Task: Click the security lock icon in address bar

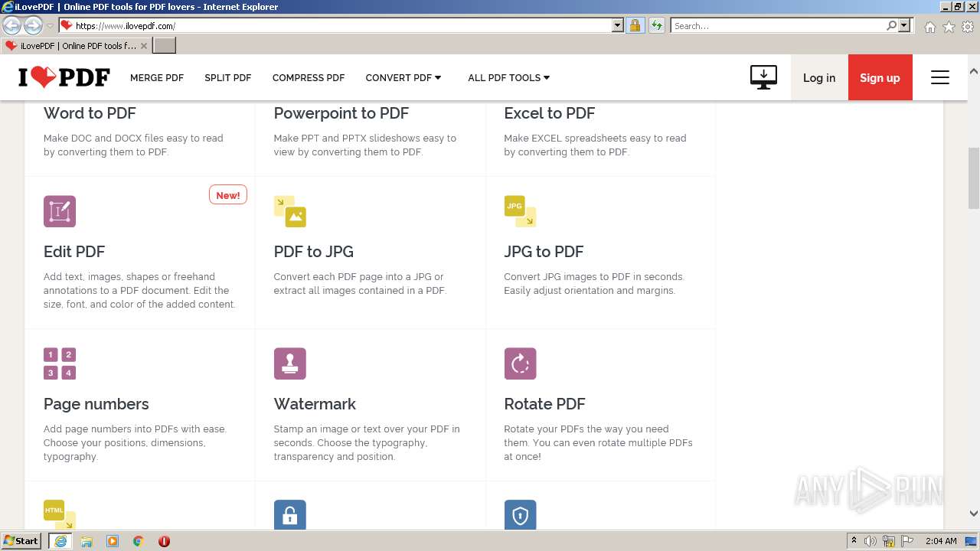Action: click(635, 25)
